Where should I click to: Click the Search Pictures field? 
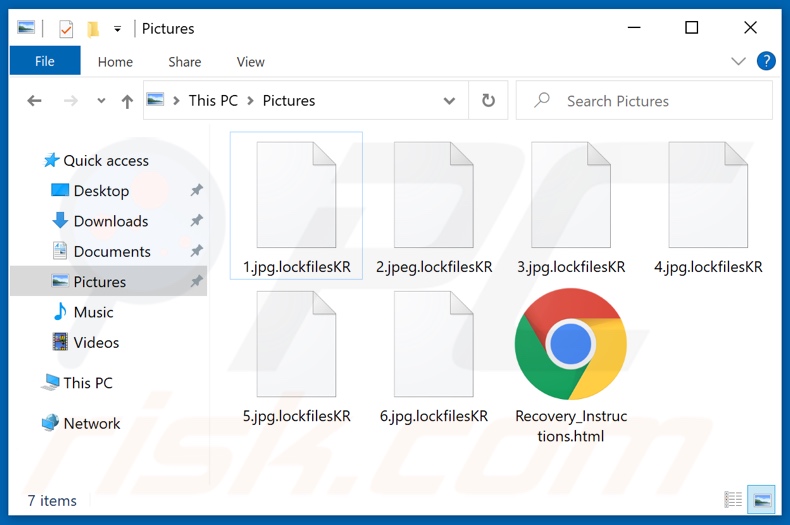[644, 101]
